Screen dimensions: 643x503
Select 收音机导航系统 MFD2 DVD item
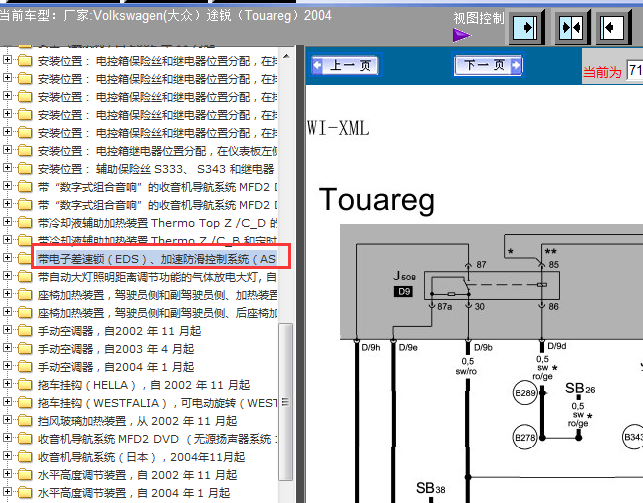click(x=157, y=439)
